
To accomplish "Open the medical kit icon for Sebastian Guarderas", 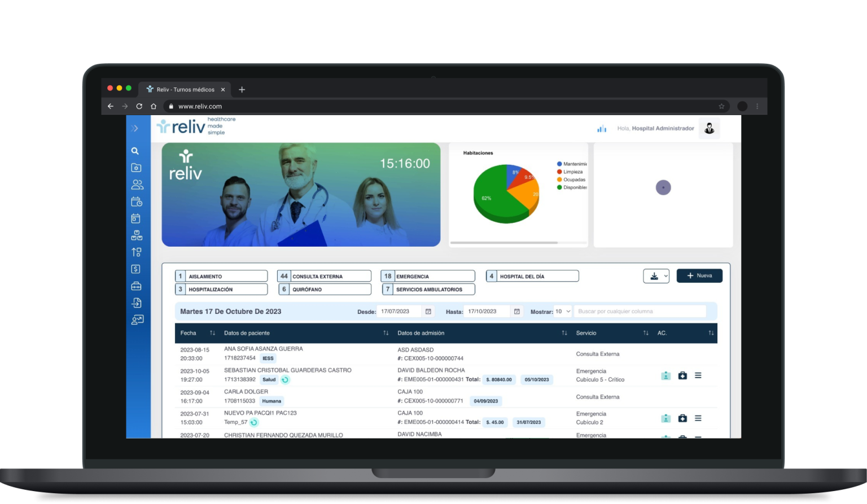I will coord(682,375).
